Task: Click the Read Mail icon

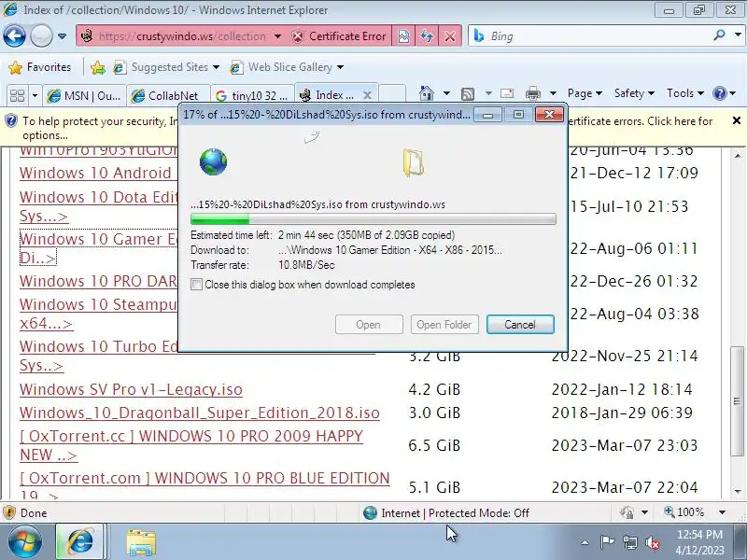Action: tap(507, 93)
